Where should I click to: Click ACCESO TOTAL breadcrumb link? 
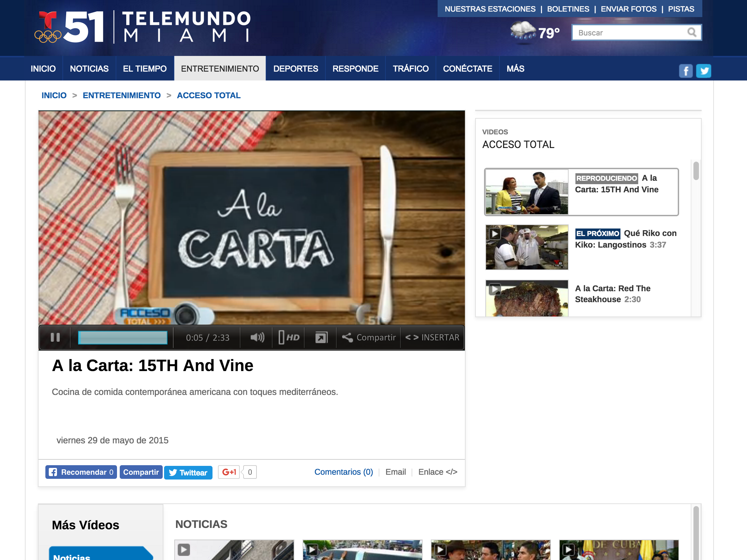point(209,95)
